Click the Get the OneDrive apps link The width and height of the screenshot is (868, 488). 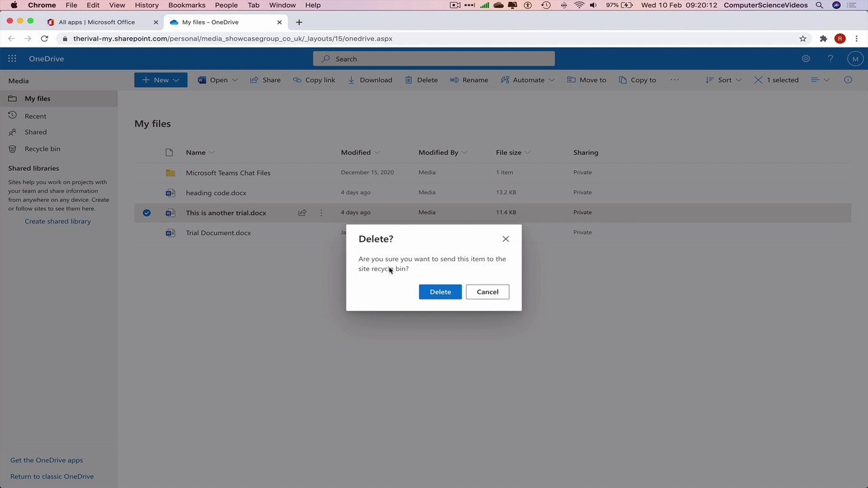(x=46, y=460)
